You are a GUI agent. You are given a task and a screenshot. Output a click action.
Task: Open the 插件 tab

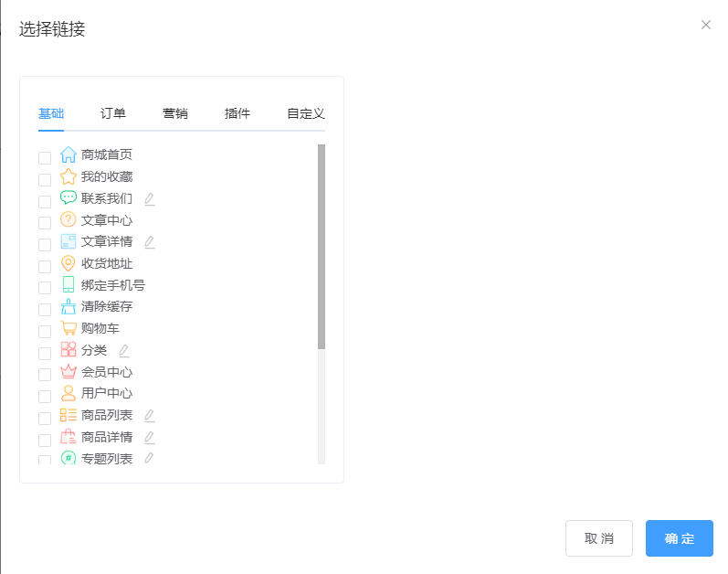click(237, 113)
